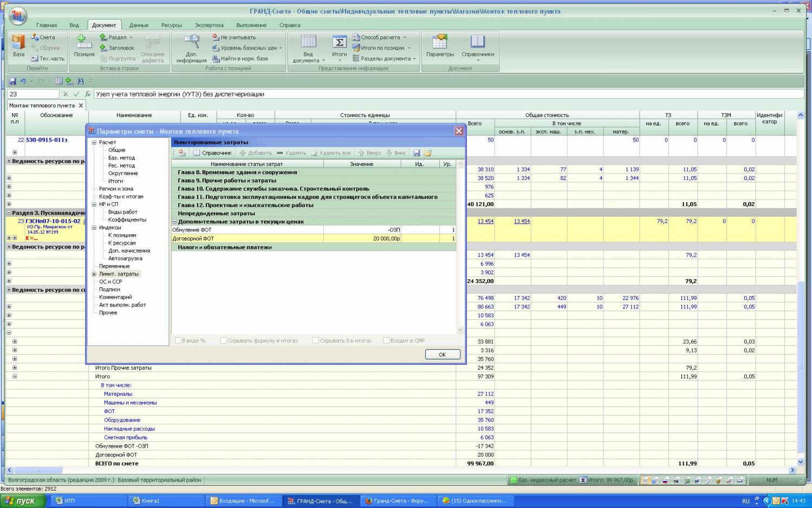This screenshot has height=508, width=812.
Task: Open the Экспертиза ribbon tab
Action: [209, 25]
